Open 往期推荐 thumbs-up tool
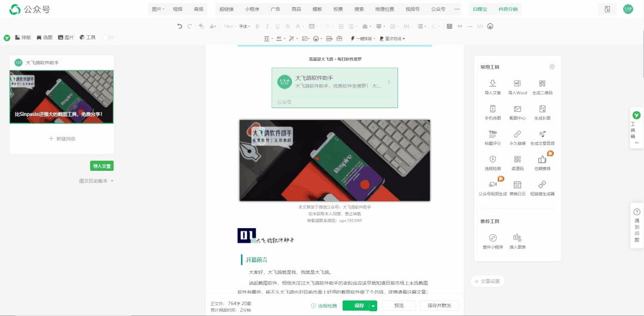The image size is (644, 316). 542,163
